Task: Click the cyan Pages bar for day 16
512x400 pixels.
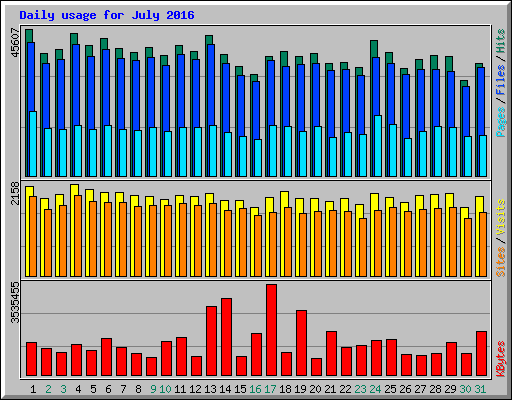Action: [x=258, y=158]
